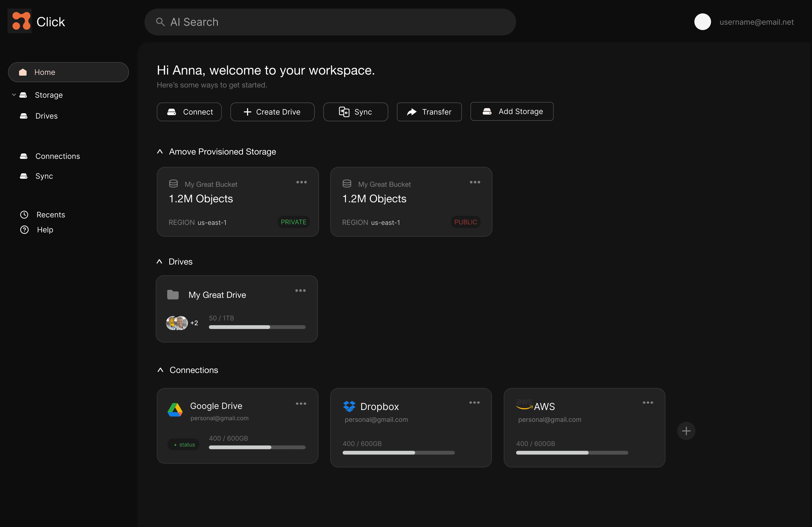Collapse Storage tree in sidebar

click(x=14, y=95)
